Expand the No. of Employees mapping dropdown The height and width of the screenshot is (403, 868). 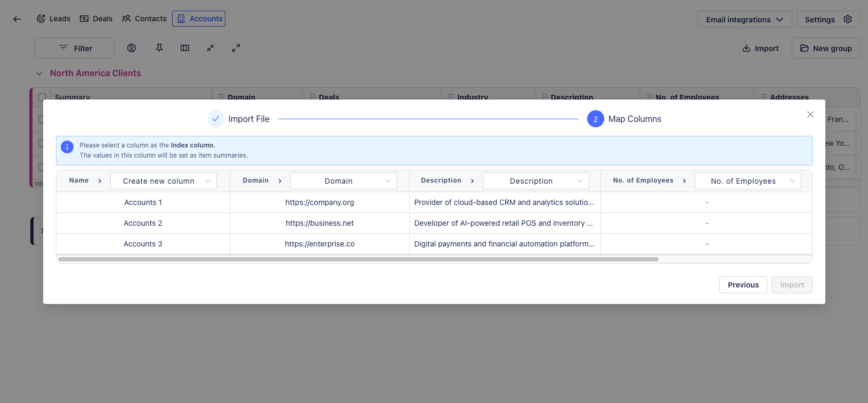pyautogui.click(x=748, y=181)
